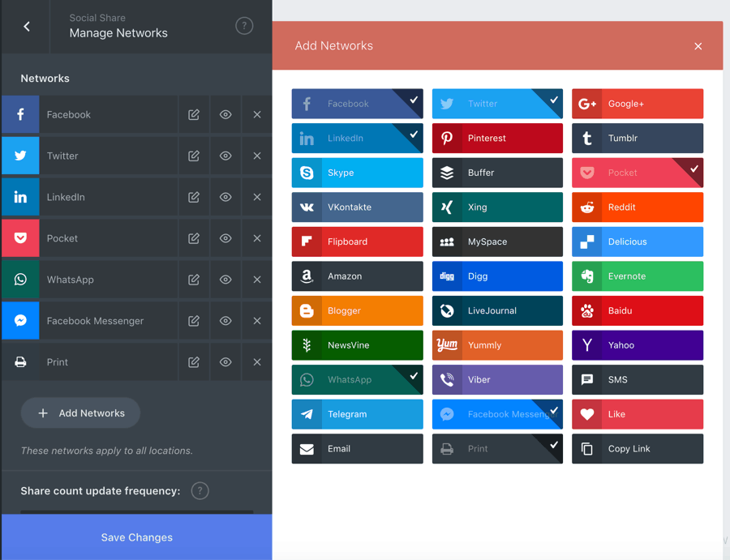730x560 pixels.
Task: Toggle visibility of Facebook Messenger network
Action: tap(225, 321)
